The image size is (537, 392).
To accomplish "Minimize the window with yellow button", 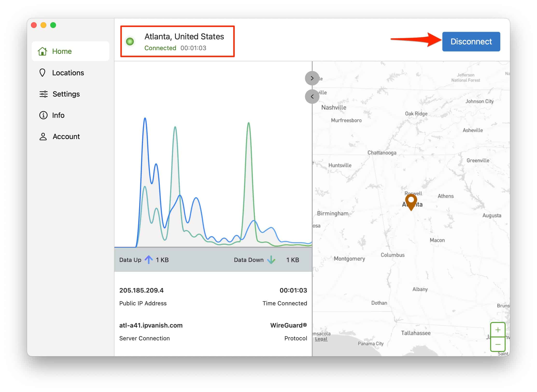I will (x=43, y=25).
